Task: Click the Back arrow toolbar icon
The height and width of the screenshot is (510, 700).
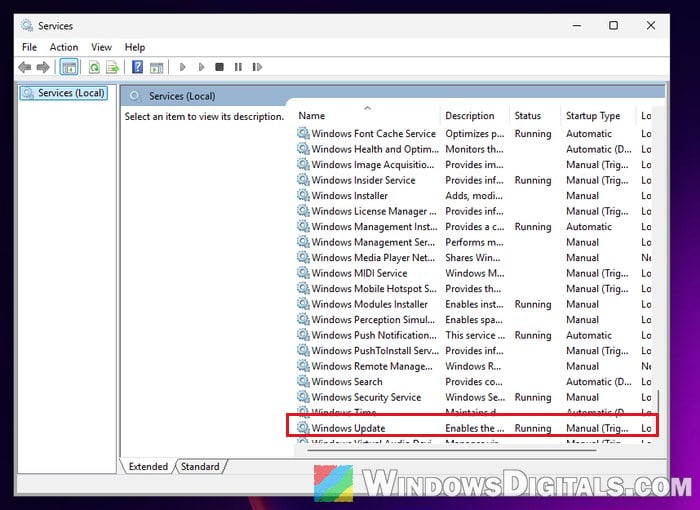Action: [x=25, y=67]
